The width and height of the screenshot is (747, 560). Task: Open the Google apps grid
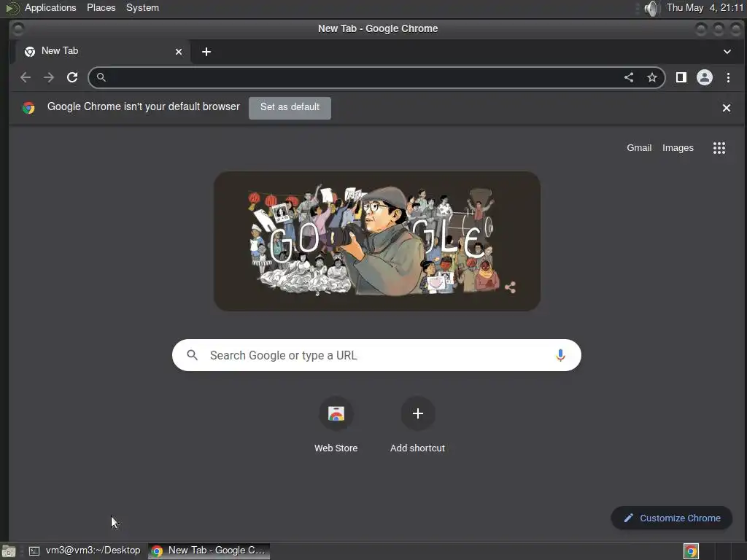(x=719, y=148)
